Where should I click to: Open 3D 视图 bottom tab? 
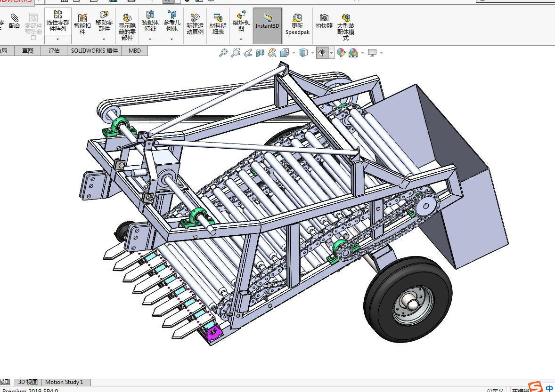28,382
